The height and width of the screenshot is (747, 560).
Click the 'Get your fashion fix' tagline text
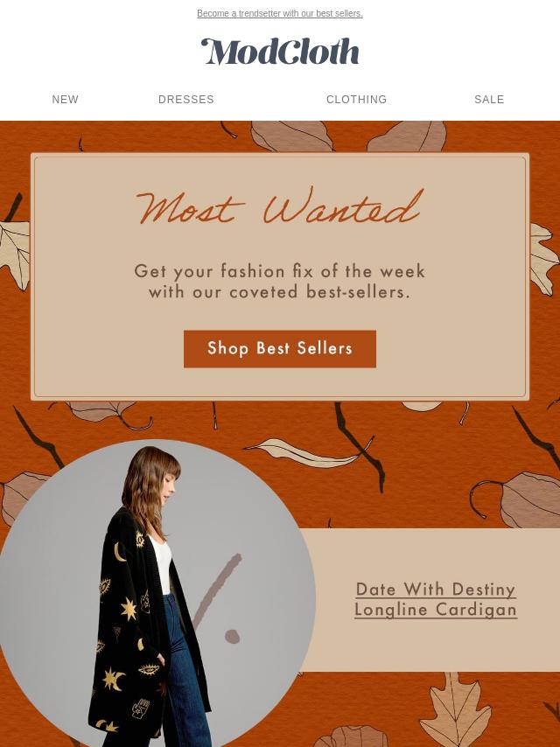tap(280, 281)
